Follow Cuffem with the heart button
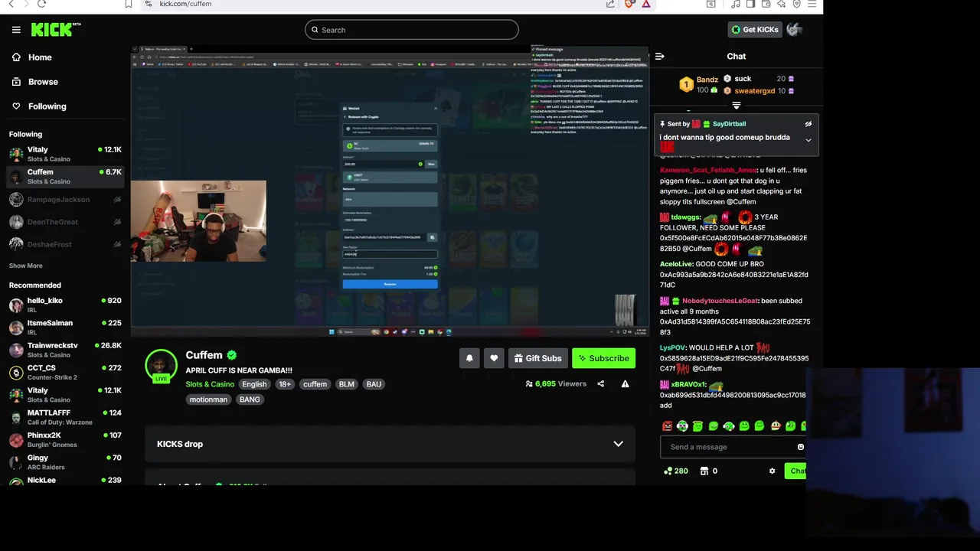This screenshot has height=551, width=980. tap(494, 358)
